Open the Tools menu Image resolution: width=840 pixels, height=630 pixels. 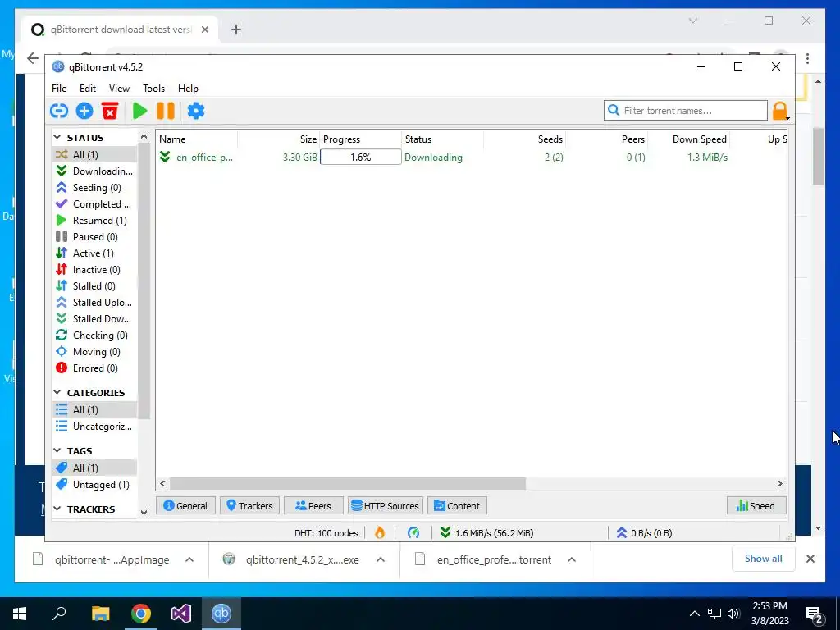click(153, 89)
